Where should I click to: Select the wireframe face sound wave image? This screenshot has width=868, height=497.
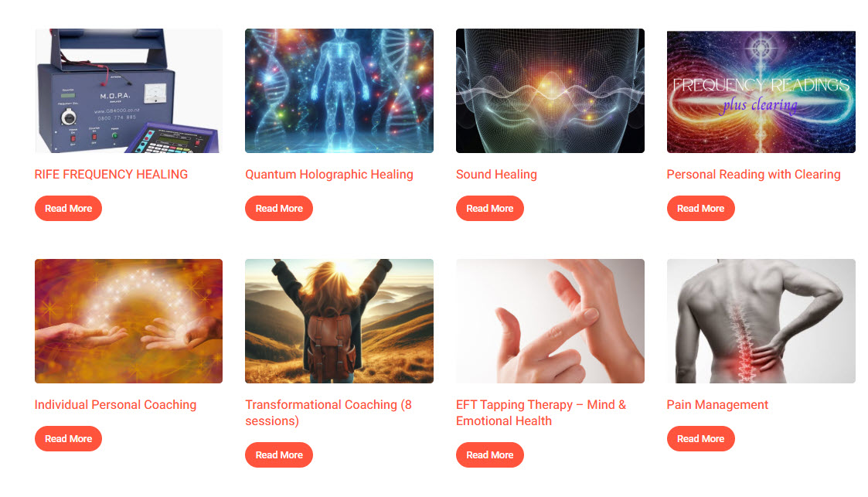click(x=550, y=90)
